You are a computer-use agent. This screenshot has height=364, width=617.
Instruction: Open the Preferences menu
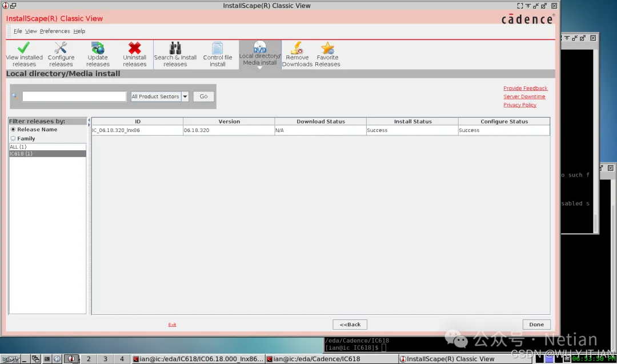(55, 31)
